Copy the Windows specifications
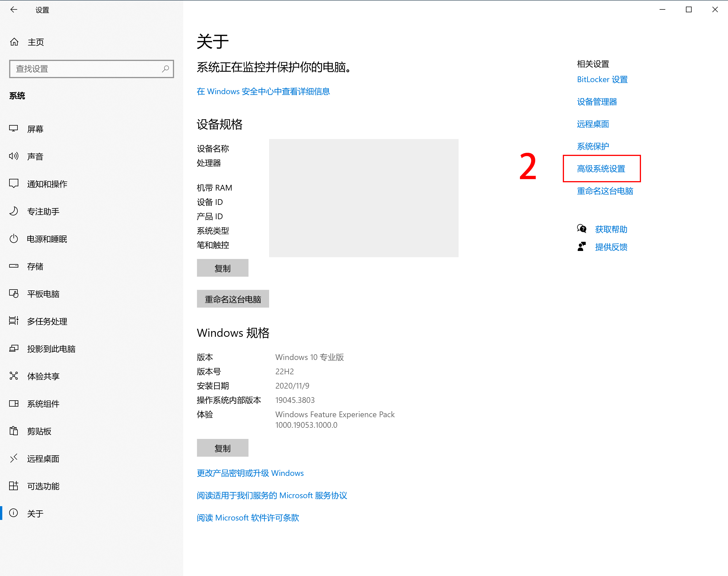The image size is (728, 576). [x=222, y=448]
